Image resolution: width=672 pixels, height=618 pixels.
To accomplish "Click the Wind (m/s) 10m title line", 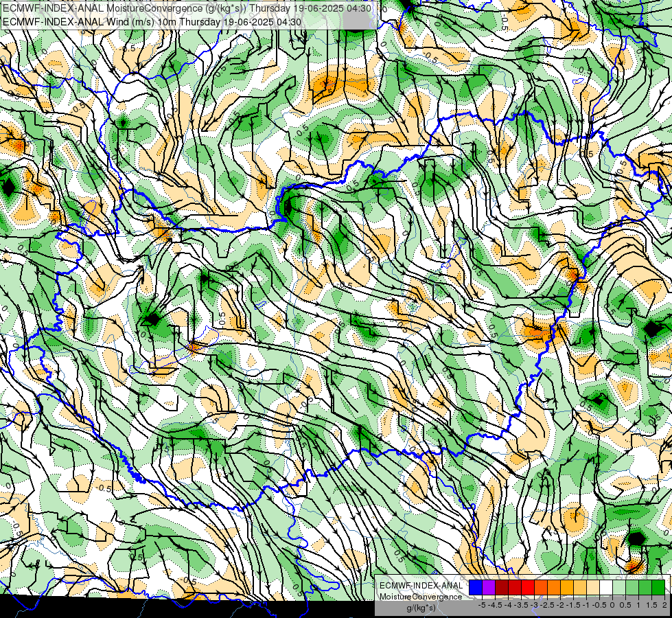I will tap(152, 22).
